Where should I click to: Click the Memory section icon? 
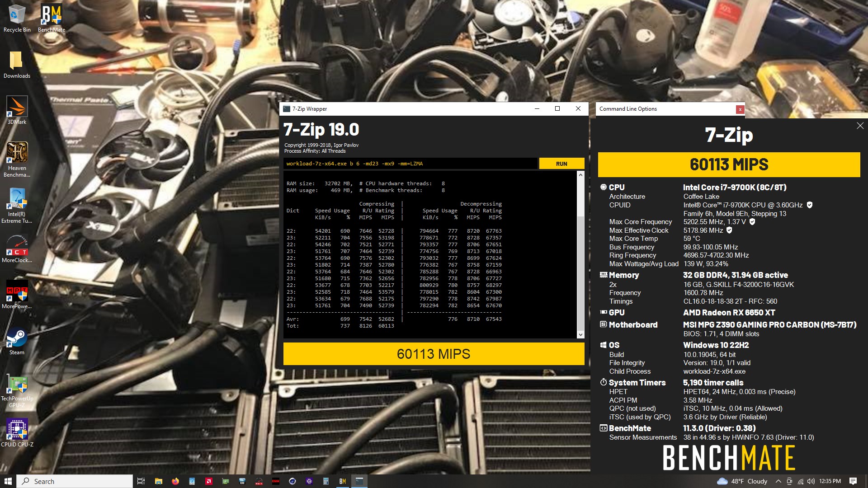(603, 275)
